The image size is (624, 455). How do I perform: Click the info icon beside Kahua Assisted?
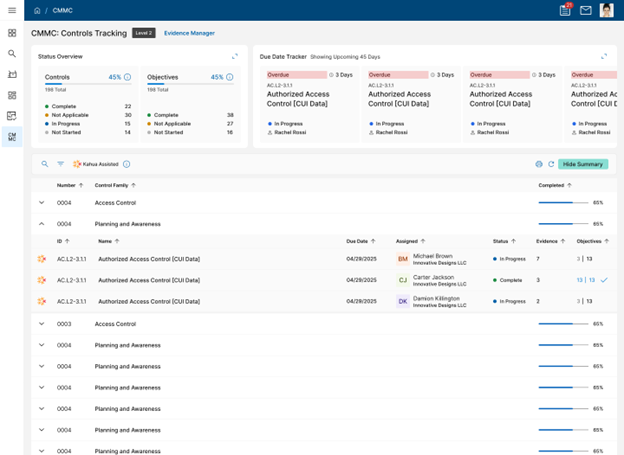126,164
